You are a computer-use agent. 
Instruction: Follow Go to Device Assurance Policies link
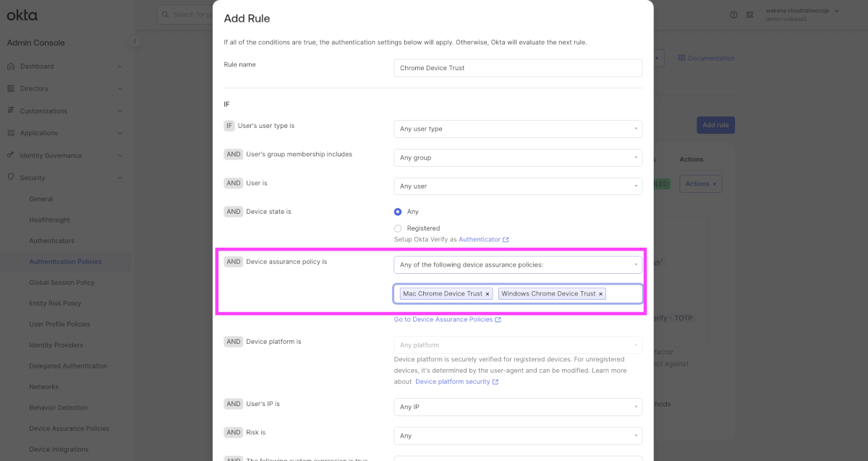443,319
